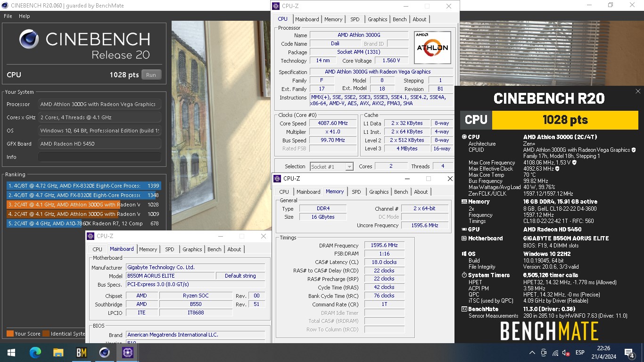Viewport: 644px width, 362px height.
Task: Select CPU tab in middle Memory CPU-Z window
Action: (284, 192)
